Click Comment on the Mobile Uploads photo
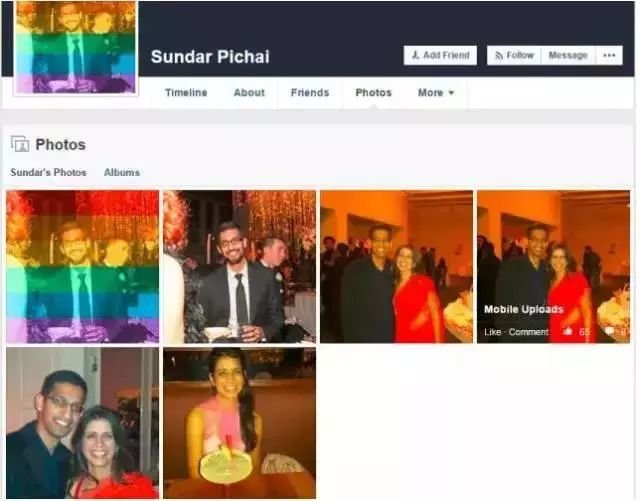 [x=529, y=332]
